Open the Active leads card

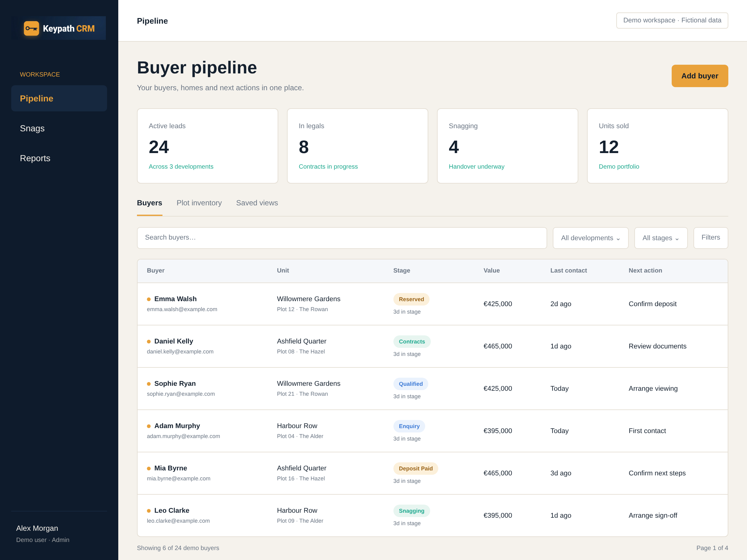coord(207,146)
